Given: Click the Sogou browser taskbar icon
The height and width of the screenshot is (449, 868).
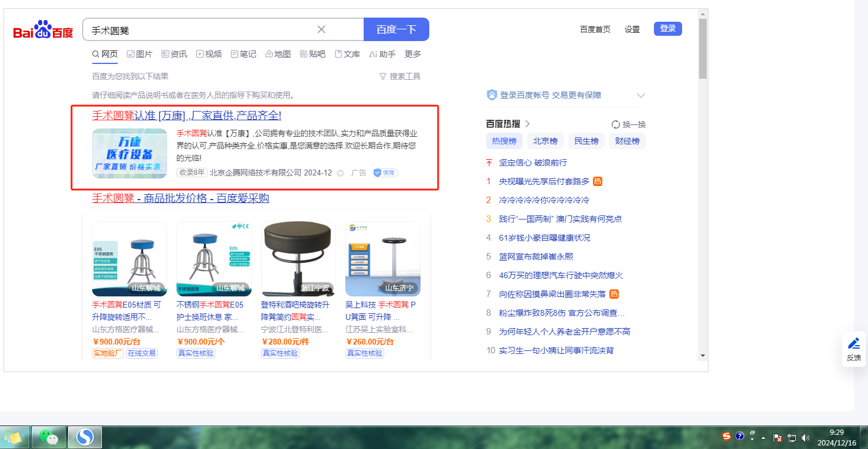Looking at the screenshot, I should pyautogui.click(x=85, y=437).
